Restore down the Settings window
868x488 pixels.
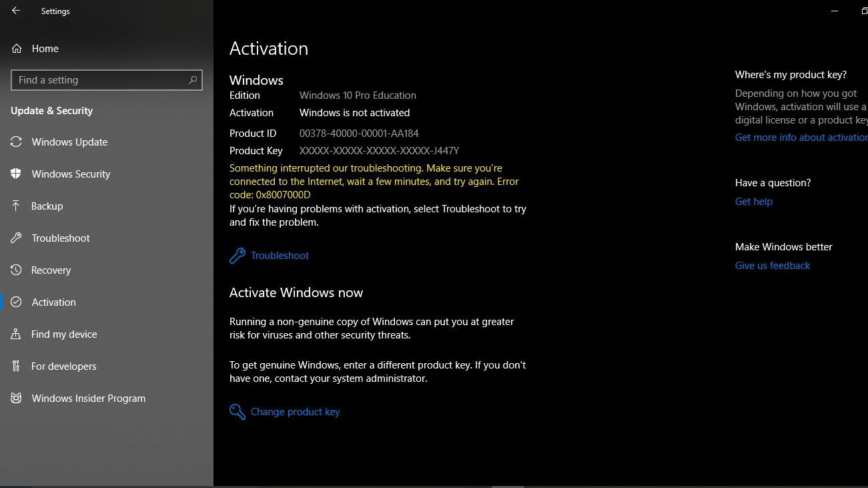point(865,11)
